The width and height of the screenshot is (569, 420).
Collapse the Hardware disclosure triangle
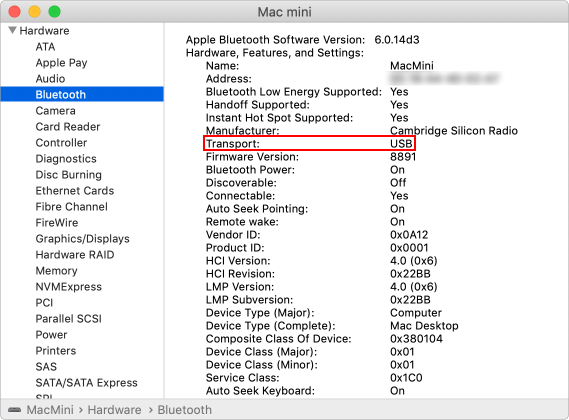click(x=12, y=30)
